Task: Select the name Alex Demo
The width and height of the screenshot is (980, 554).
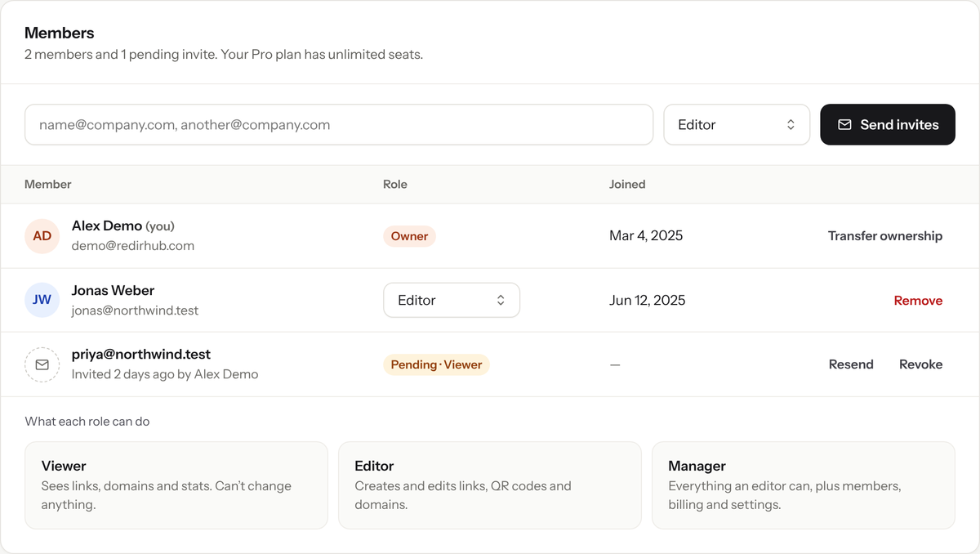Action: [x=107, y=226]
